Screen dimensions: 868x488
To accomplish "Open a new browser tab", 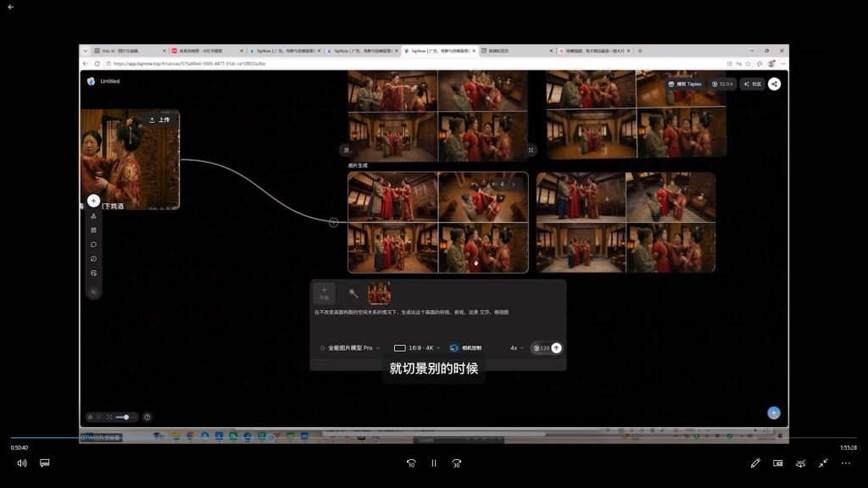I will [x=640, y=50].
